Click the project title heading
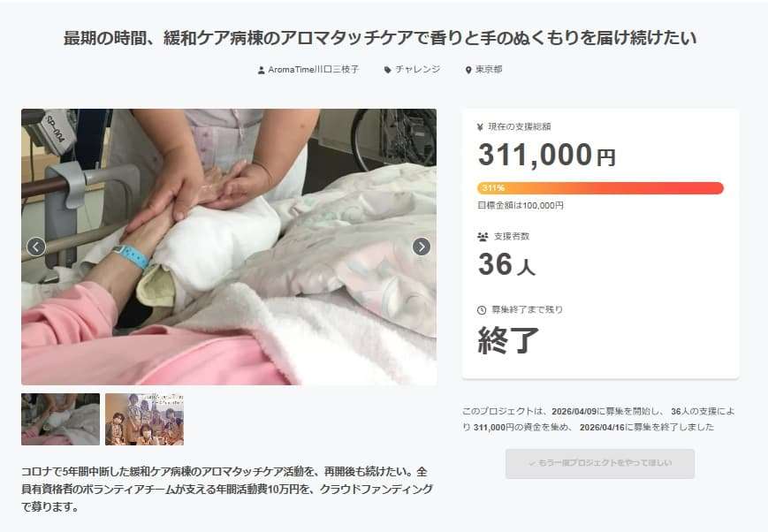Viewport: 768px width, 532px height. pyautogui.click(x=380, y=38)
